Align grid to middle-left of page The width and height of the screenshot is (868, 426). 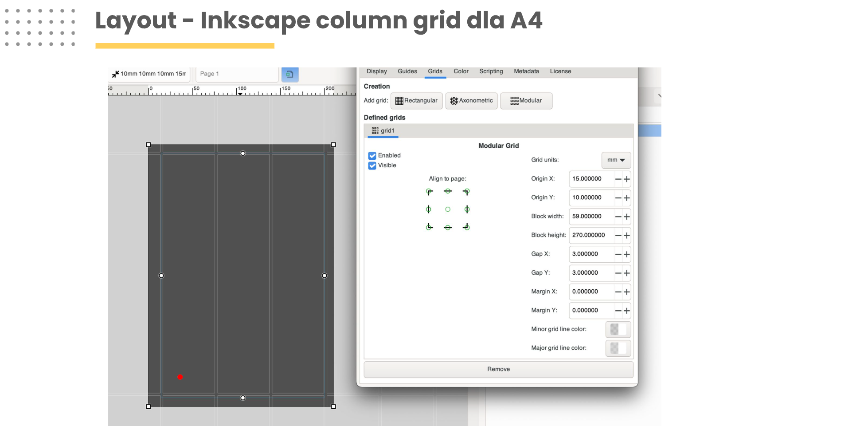[x=429, y=209]
